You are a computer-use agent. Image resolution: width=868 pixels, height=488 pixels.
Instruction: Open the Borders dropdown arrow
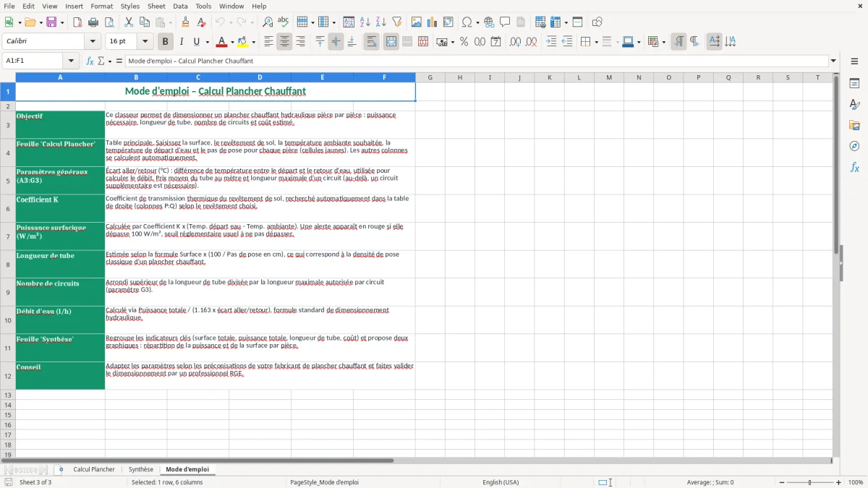[595, 42]
